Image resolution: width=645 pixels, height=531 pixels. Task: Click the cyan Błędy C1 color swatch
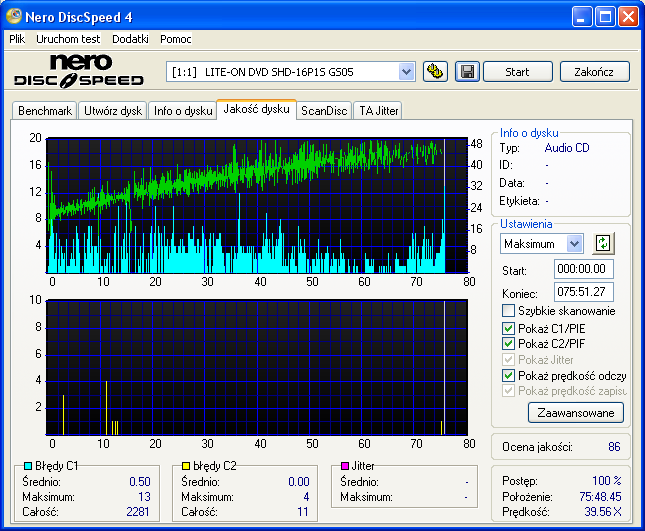point(28,466)
